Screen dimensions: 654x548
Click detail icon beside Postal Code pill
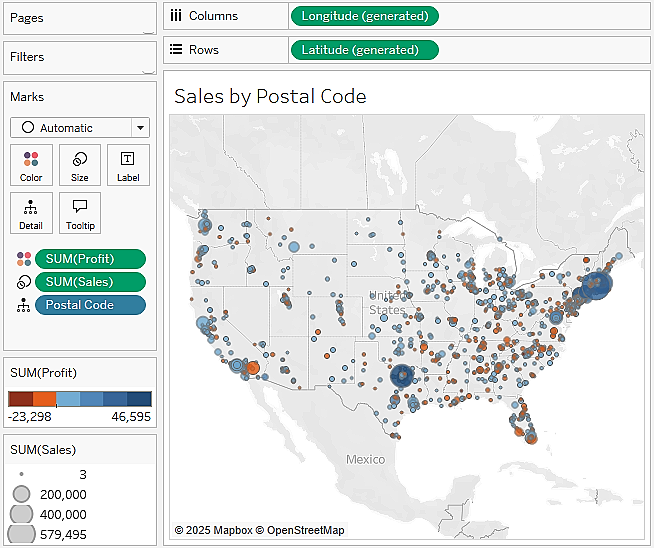click(x=24, y=305)
